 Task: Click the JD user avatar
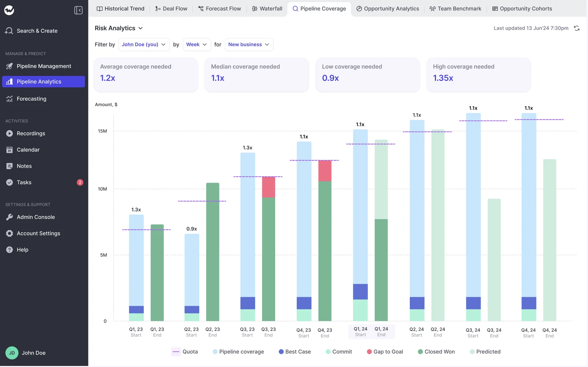coord(12,353)
